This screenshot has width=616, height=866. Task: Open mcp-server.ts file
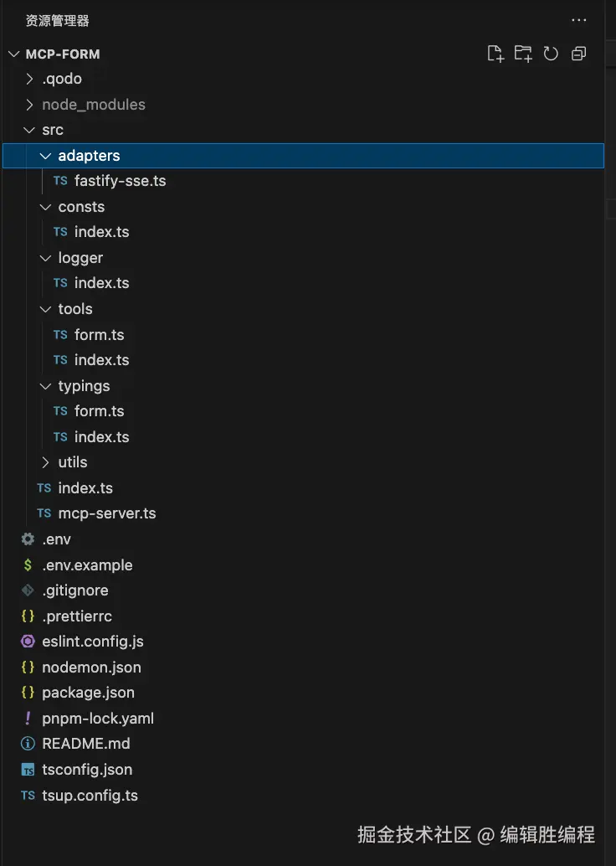[x=106, y=513]
